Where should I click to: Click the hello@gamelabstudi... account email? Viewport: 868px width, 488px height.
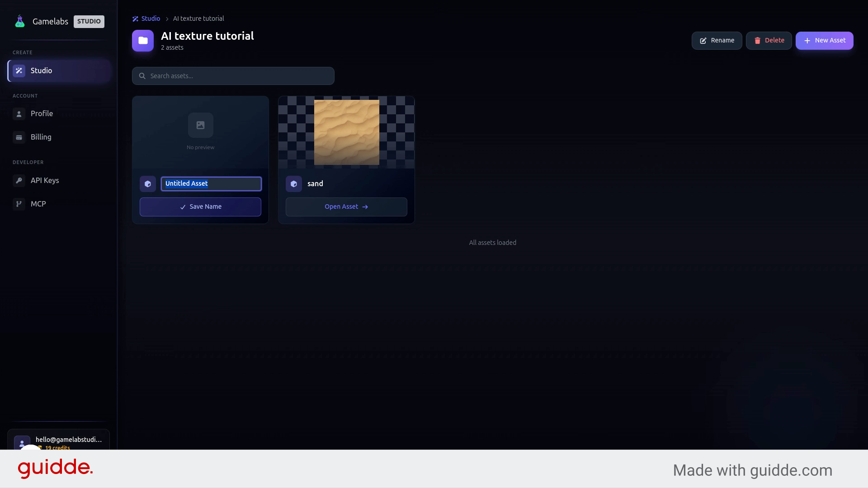click(x=69, y=440)
